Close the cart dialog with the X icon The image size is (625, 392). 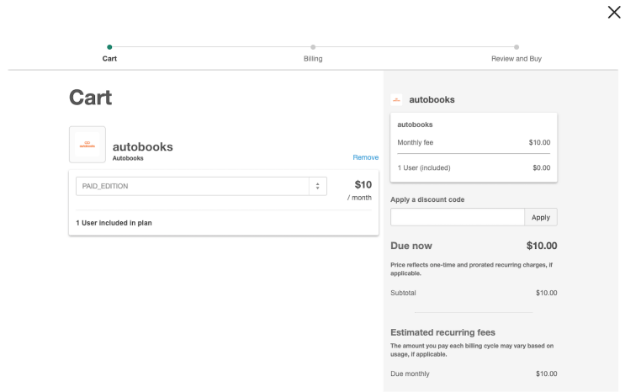tap(614, 12)
